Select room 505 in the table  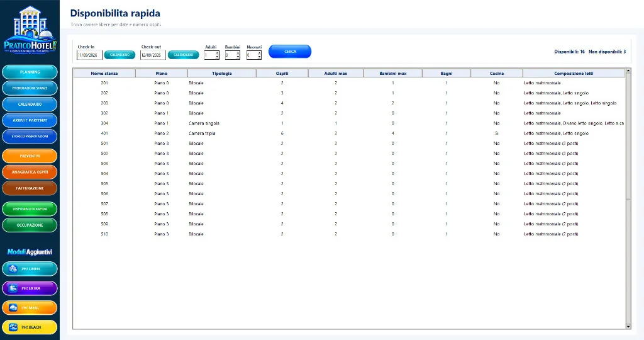(x=349, y=184)
